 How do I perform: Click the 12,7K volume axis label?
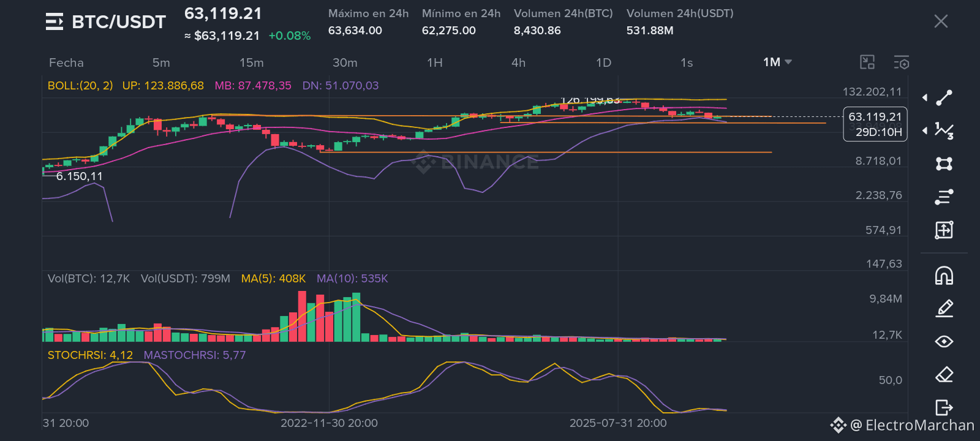(x=888, y=335)
